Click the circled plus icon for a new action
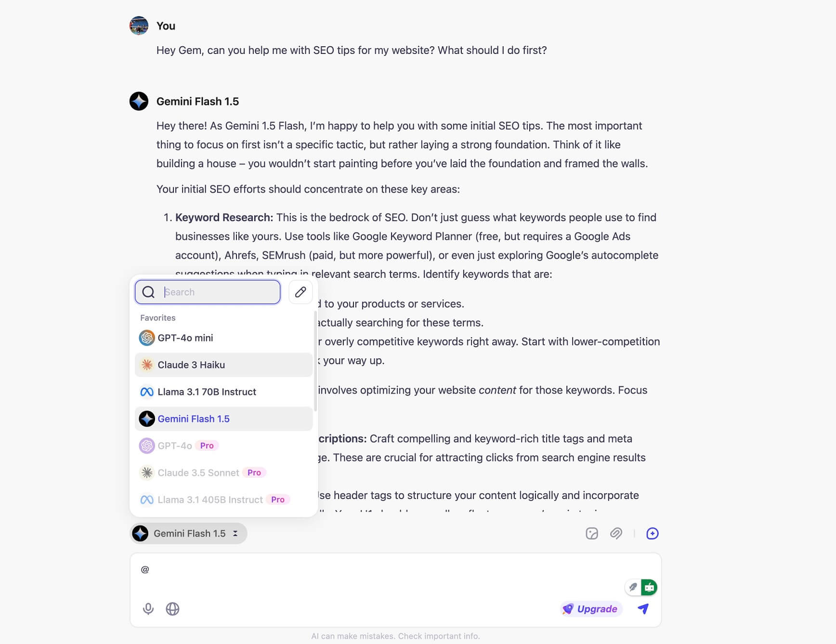This screenshot has width=836, height=644. (653, 533)
